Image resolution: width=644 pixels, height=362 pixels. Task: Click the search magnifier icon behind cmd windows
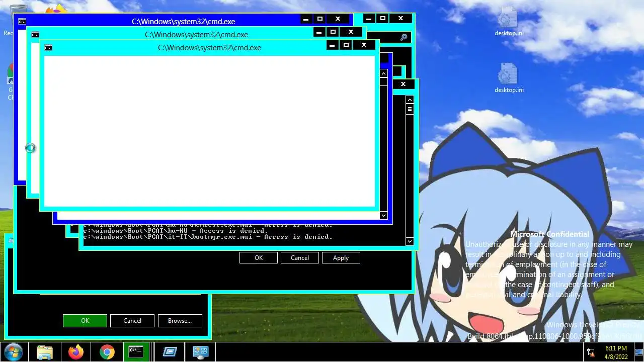404,37
